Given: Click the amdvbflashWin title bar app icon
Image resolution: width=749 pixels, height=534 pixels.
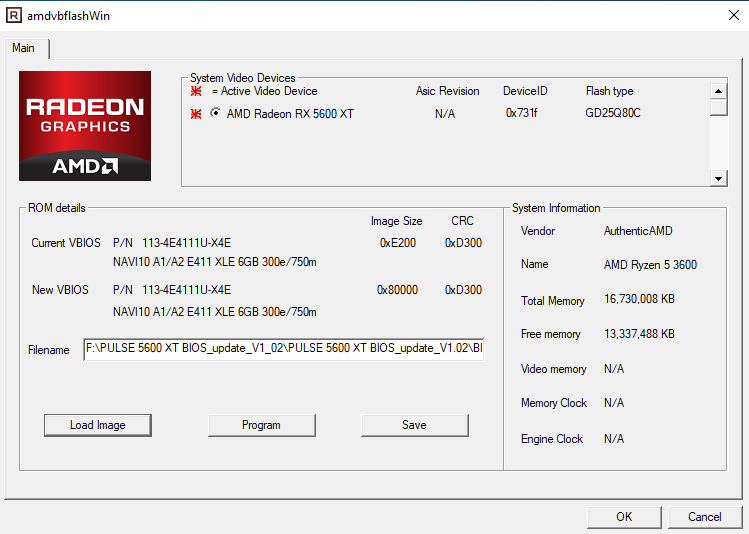Looking at the screenshot, I should (13, 15).
